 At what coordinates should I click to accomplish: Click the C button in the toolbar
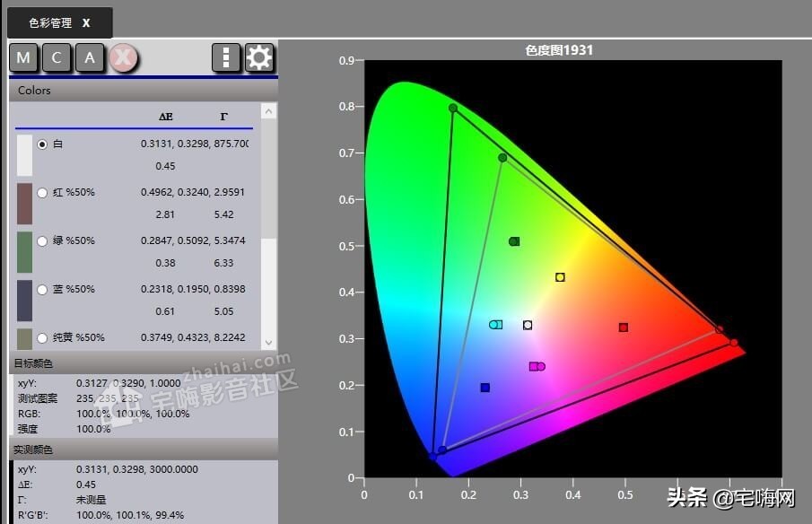click(x=57, y=58)
